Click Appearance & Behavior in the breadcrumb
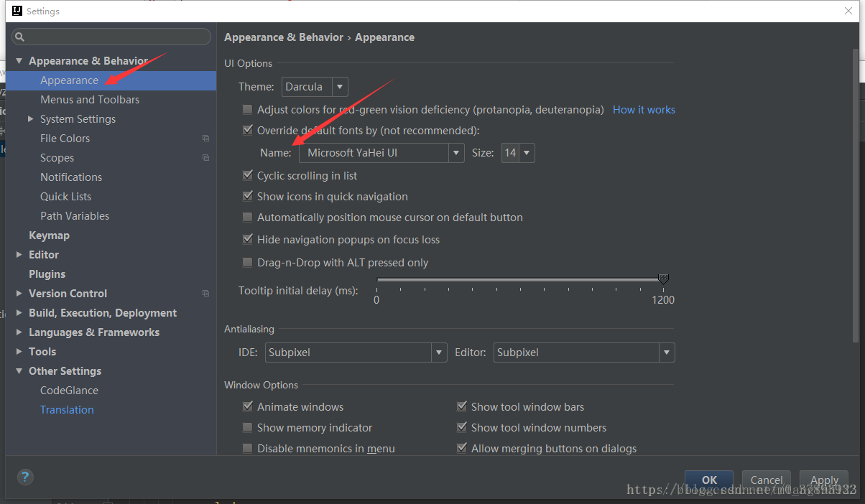The width and height of the screenshot is (865, 504). pos(284,37)
